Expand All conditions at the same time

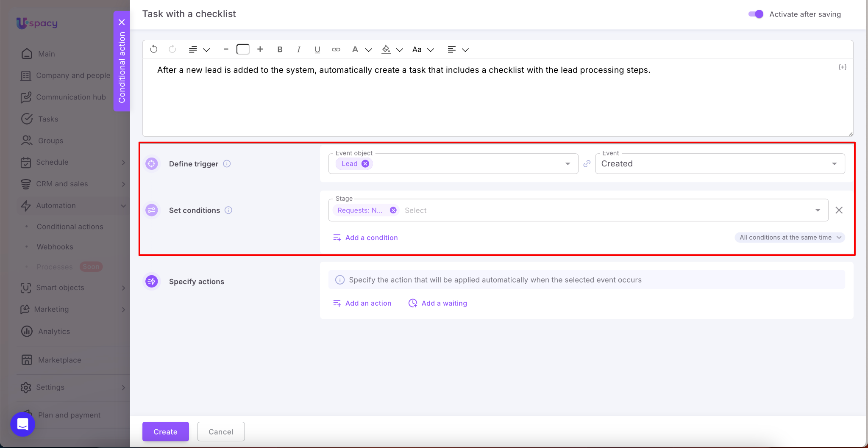click(790, 238)
